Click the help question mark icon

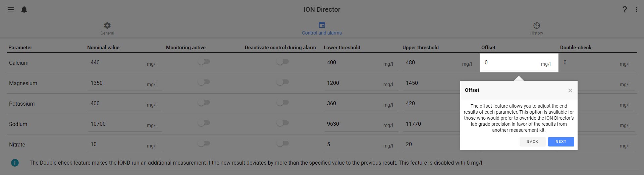(625, 9)
